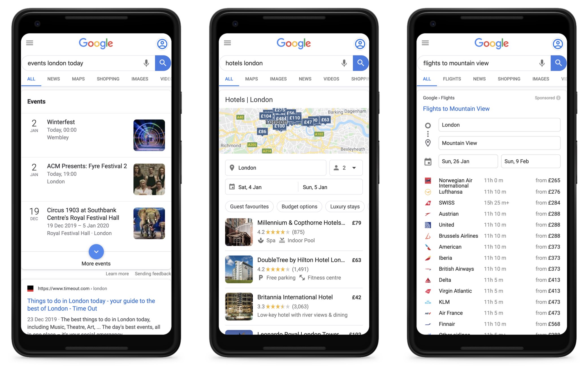The width and height of the screenshot is (588, 368).
Task: Click the hamburger menu icon on left phone
Action: pos(30,43)
